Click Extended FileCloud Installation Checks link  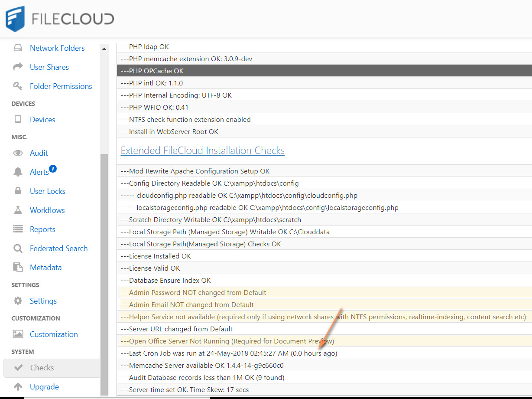tap(202, 150)
